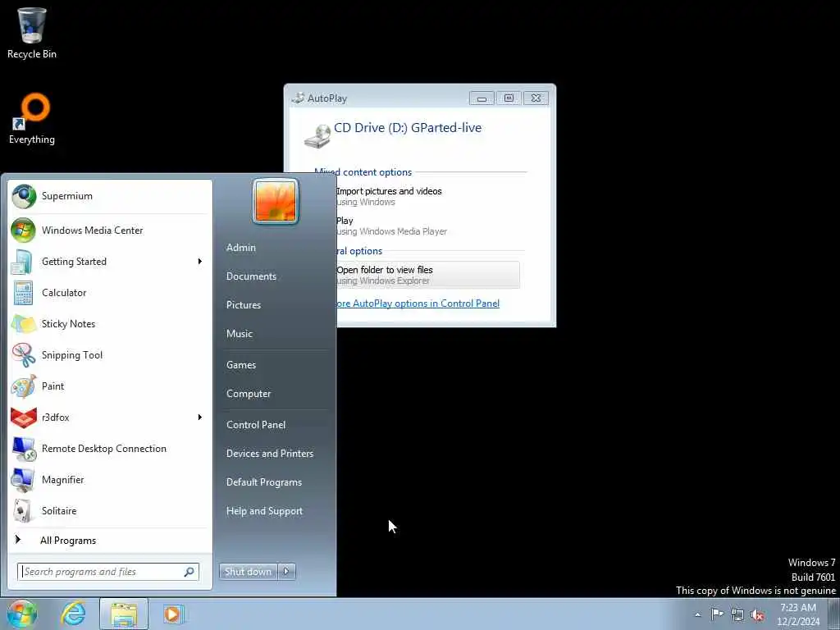Click the Shut down button
Viewport: 840px width, 630px height.
coord(248,572)
